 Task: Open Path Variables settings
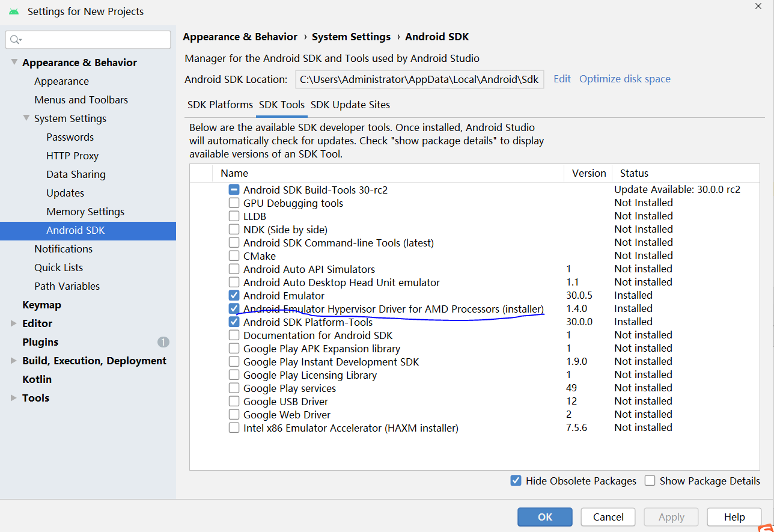tap(67, 286)
